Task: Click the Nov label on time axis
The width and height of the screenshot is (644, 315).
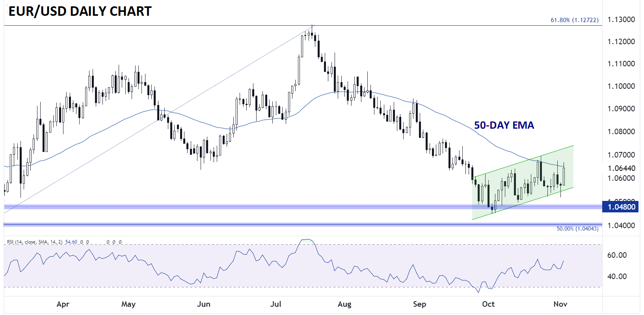Action: click(x=560, y=304)
